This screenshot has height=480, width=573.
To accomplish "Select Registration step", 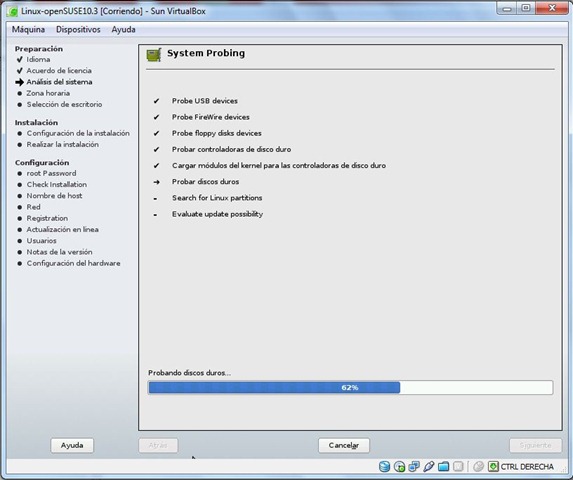I will click(47, 218).
